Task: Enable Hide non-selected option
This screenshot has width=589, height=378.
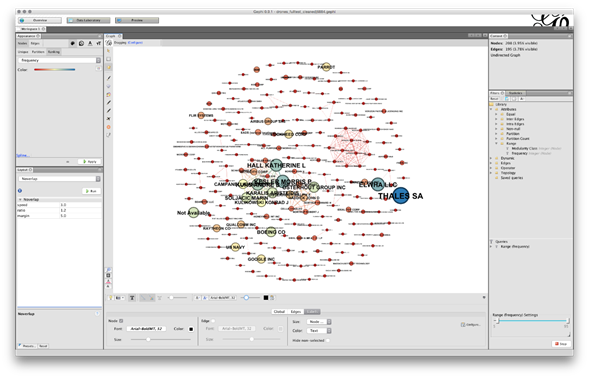Action: [328, 340]
